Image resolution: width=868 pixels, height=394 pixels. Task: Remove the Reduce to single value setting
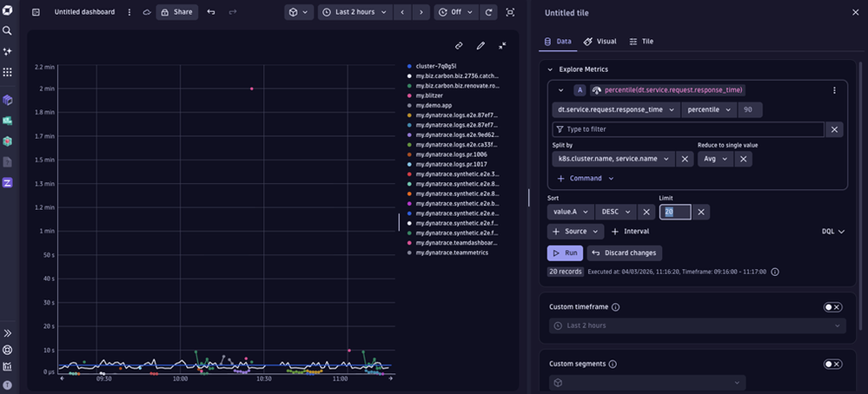pyautogui.click(x=744, y=159)
